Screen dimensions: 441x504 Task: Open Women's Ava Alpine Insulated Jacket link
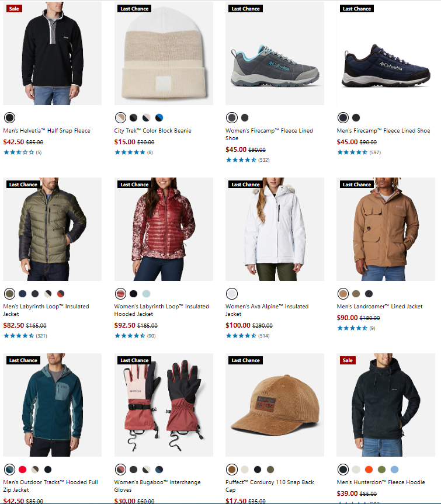(x=267, y=310)
